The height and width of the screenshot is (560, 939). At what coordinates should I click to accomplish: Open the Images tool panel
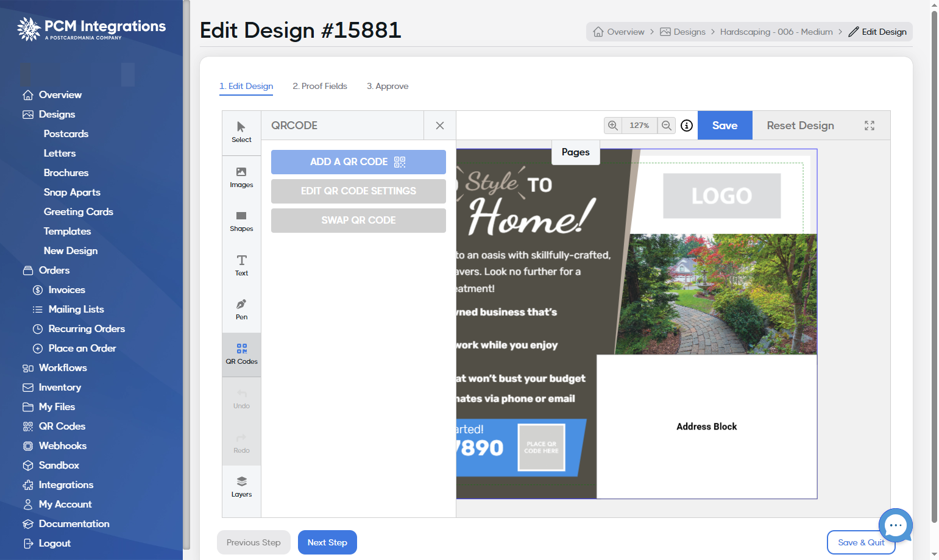point(241,177)
